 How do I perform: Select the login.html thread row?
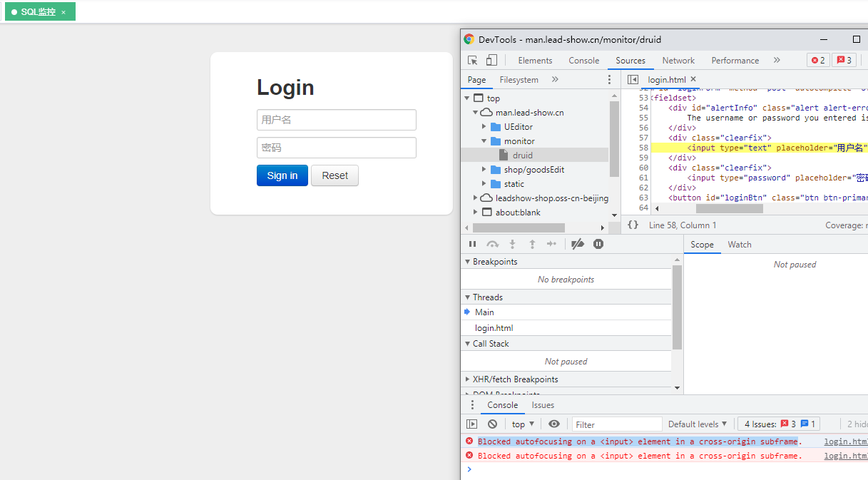[566, 328]
